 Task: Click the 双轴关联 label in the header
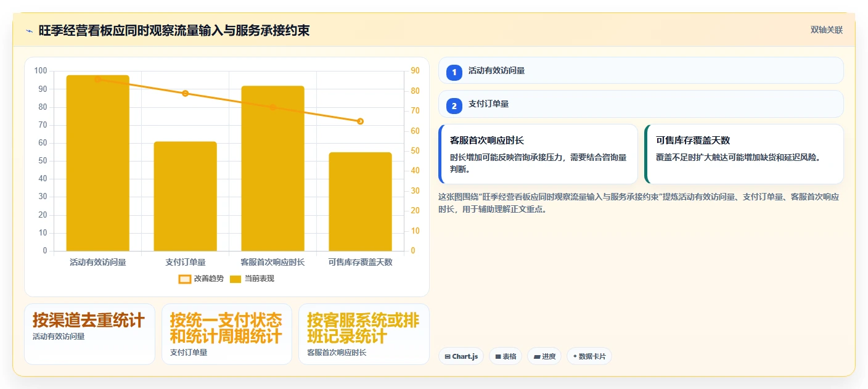826,30
